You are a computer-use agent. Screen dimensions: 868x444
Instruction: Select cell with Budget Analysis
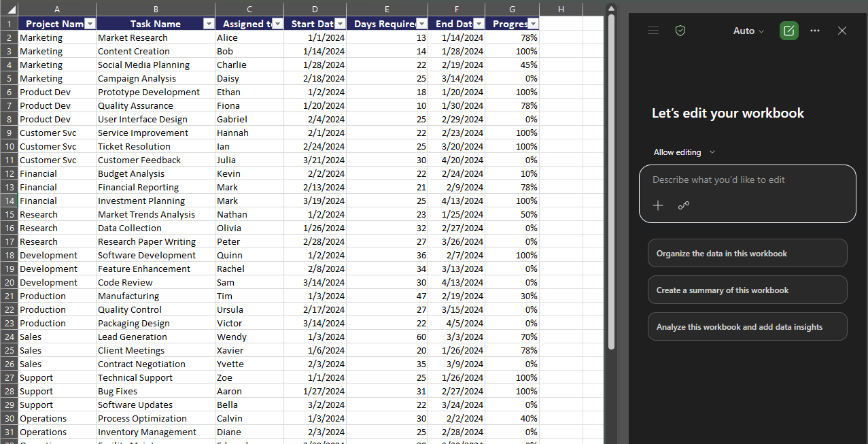point(156,173)
